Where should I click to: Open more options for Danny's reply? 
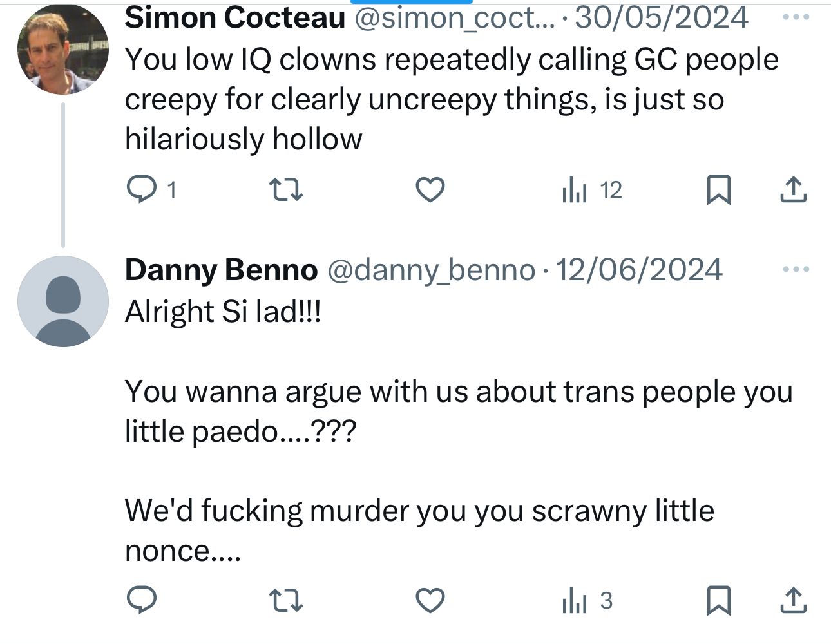point(796,269)
